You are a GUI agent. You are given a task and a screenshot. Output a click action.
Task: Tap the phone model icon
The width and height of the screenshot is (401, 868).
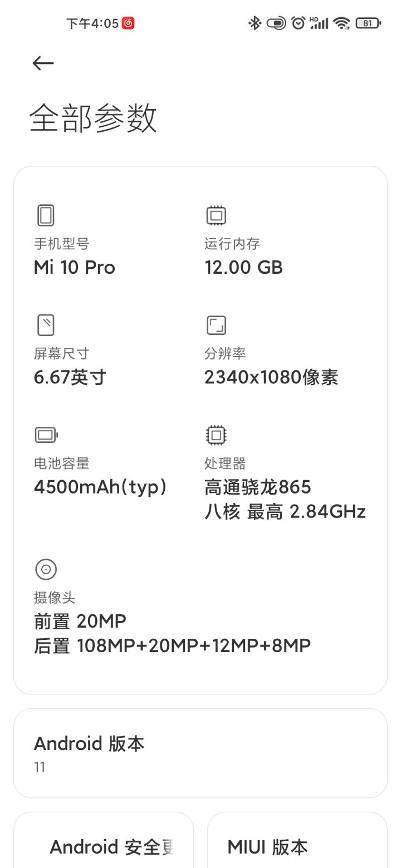[46, 215]
